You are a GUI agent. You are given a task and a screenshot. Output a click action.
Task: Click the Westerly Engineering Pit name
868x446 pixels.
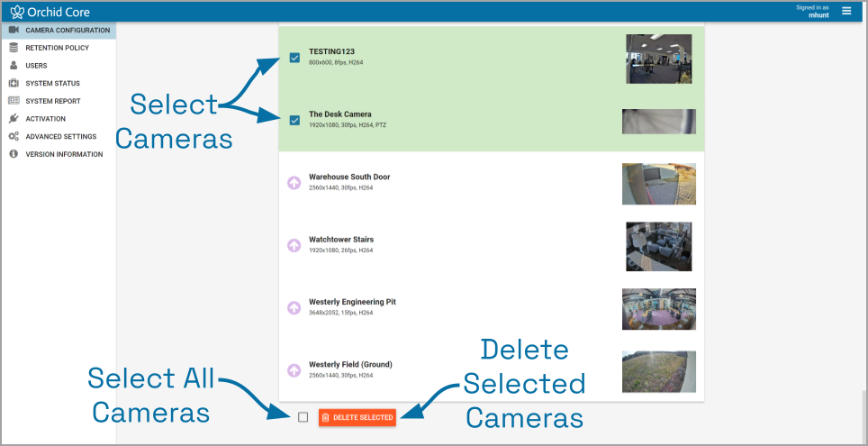(x=352, y=302)
